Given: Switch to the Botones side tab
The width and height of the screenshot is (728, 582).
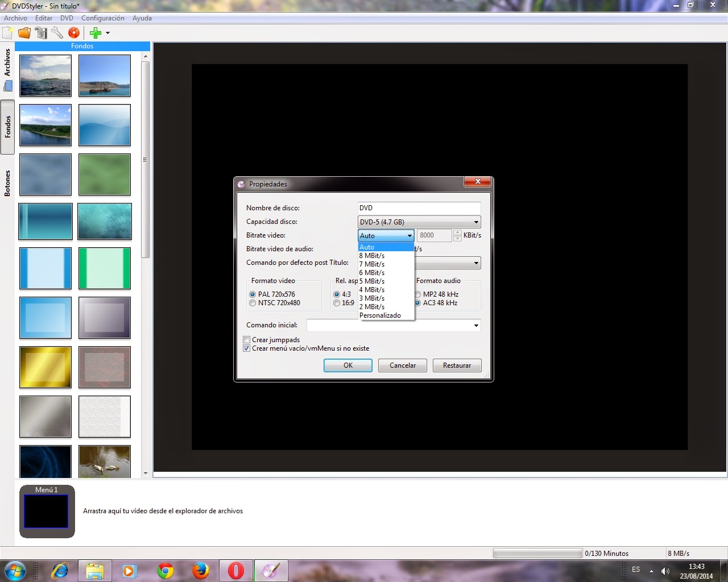Looking at the screenshot, I should (7, 183).
